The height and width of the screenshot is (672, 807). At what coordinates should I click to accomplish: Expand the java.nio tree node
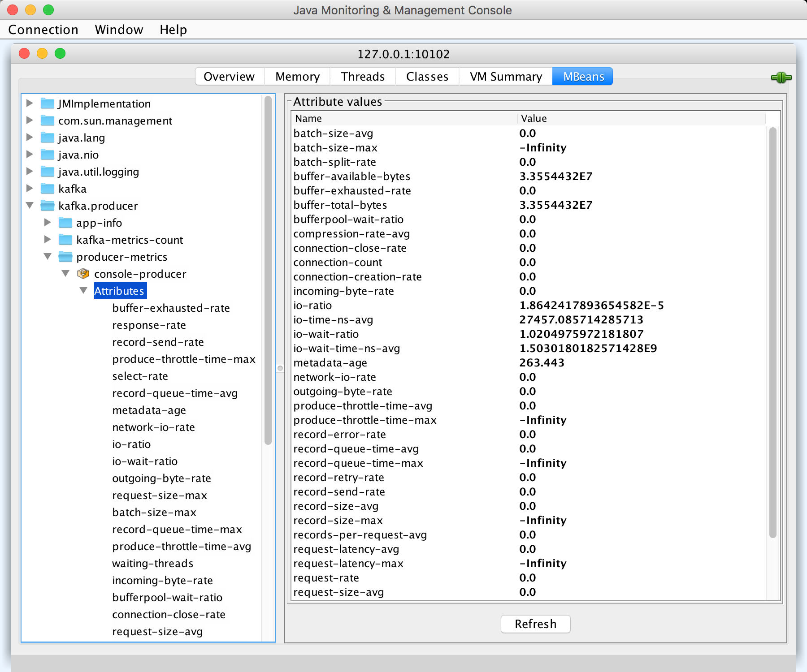tap(30, 154)
